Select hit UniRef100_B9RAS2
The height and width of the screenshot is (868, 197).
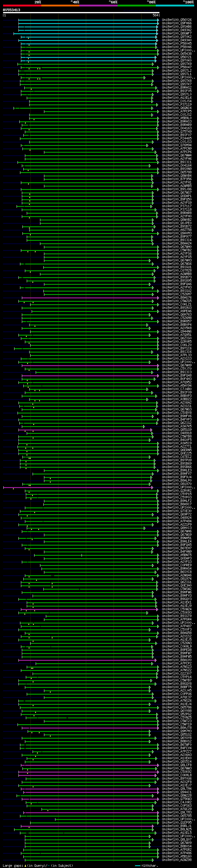[x=177, y=88]
